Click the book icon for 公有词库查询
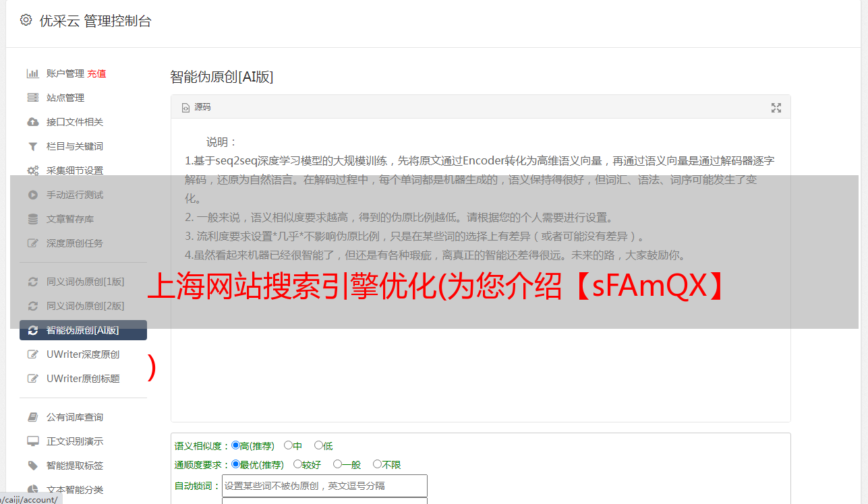 pos(32,417)
